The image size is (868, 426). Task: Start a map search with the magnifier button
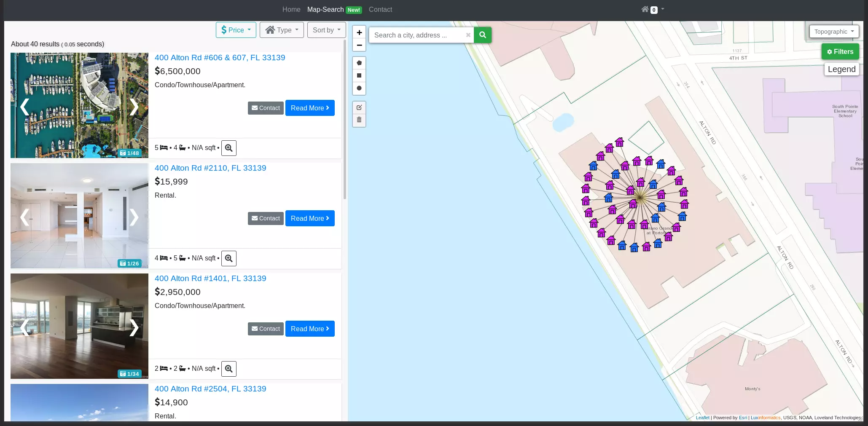pyautogui.click(x=482, y=35)
